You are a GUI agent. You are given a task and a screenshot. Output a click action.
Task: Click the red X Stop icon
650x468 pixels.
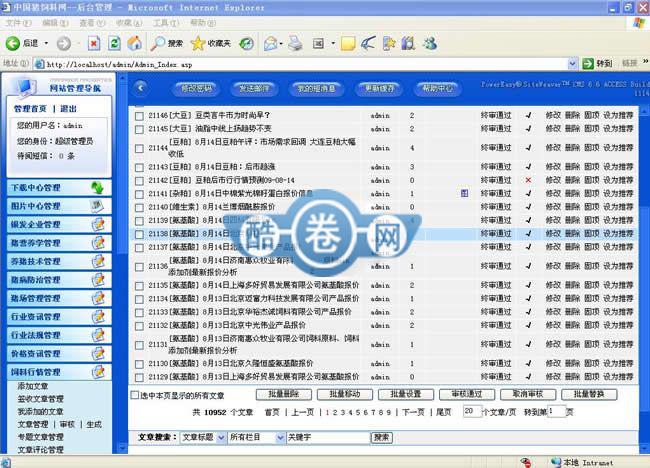pyautogui.click(x=94, y=43)
